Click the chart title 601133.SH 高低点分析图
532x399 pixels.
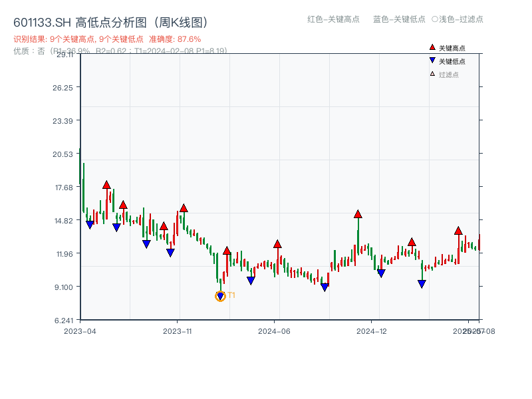(x=110, y=23)
